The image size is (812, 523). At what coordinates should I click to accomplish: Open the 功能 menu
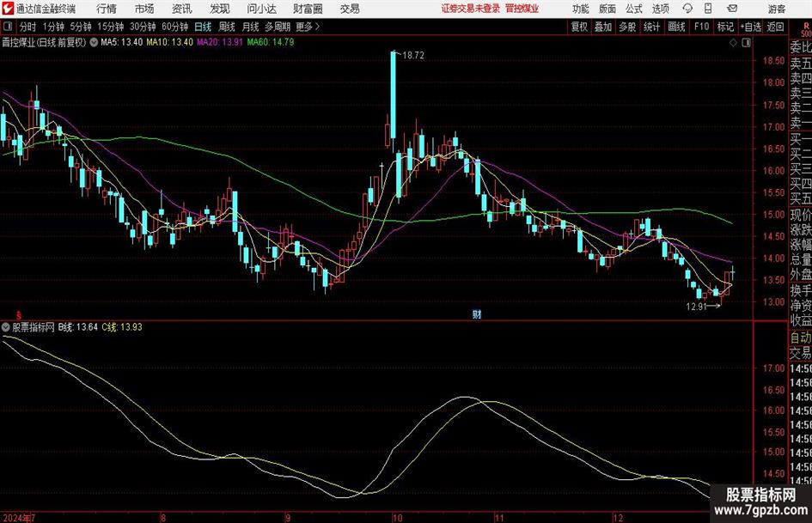click(581, 9)
